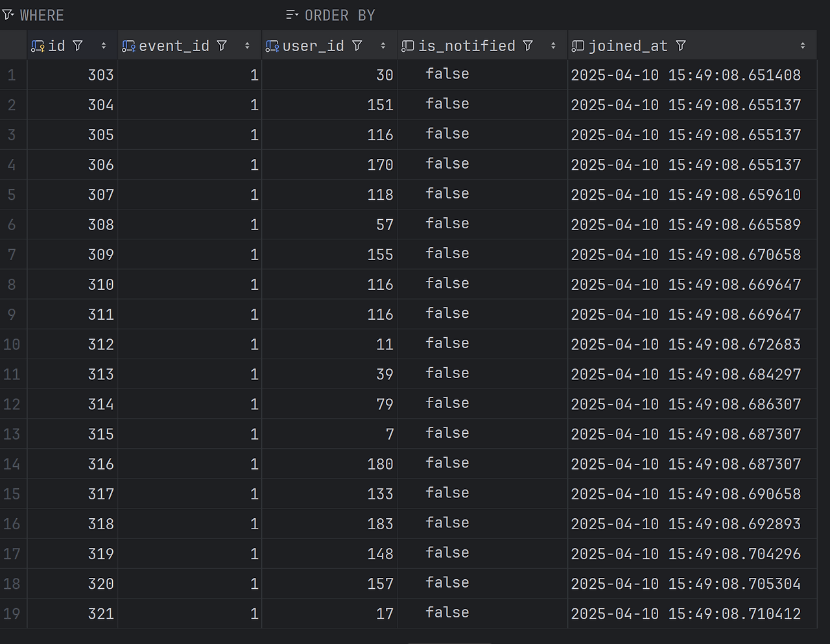This screenshot has width=830, height=644.
Task: Select the id column header
Action: pos(72,45)
